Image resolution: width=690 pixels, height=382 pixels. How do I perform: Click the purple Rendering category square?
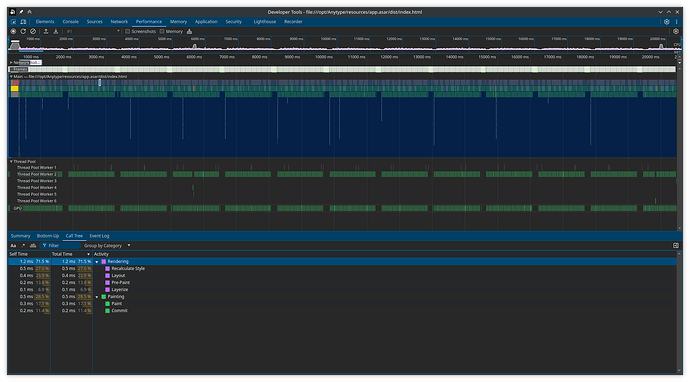(x=104, y=261)
